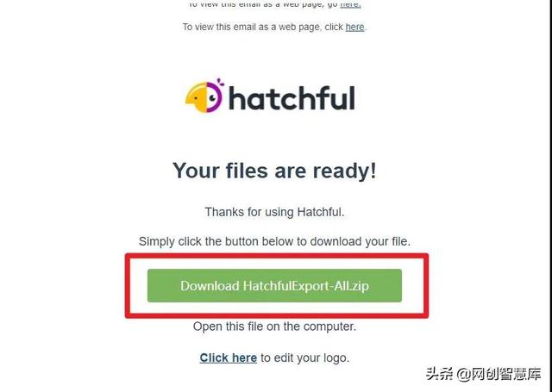The width and height of the screenshot is (552, 392).
Task: Click the 'to edit your logo.' text
Action: click(304, 358)
